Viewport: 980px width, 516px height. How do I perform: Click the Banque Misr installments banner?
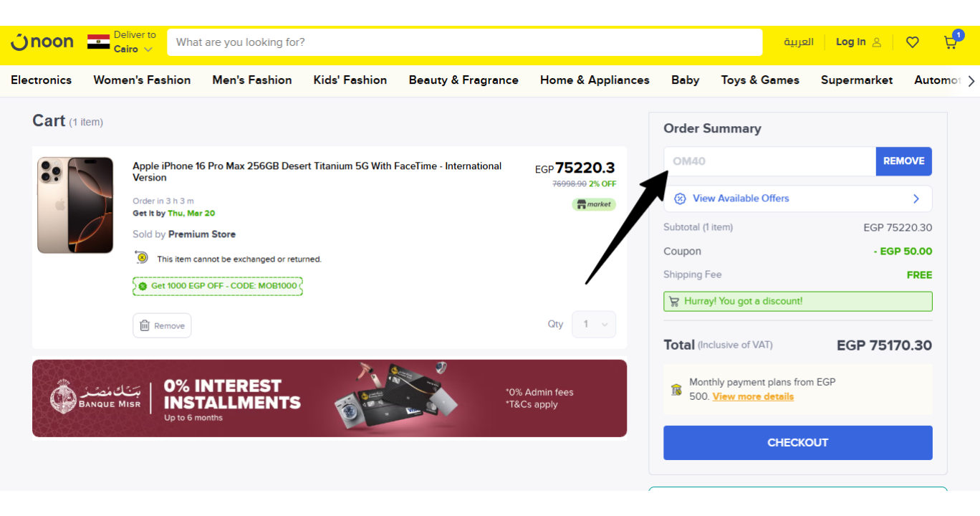330,398
